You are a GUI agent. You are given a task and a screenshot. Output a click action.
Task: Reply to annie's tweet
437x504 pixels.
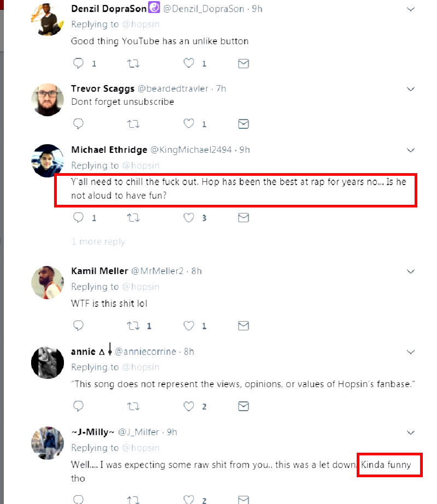(x=79, y=406)
